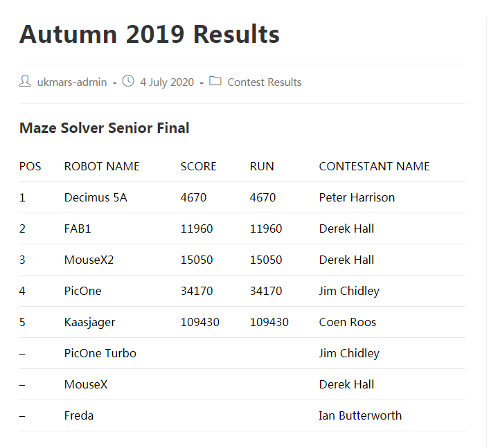This screenshot has height=448, width=489.
Task: Open the ukmars-admin author link
Action: point(72,82)
